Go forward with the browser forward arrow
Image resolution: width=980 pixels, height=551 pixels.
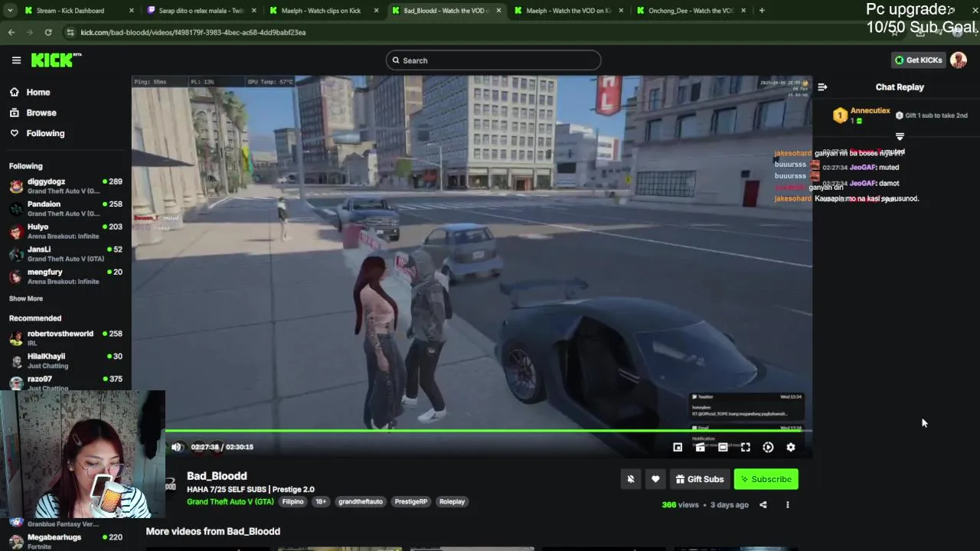point(29,32)
